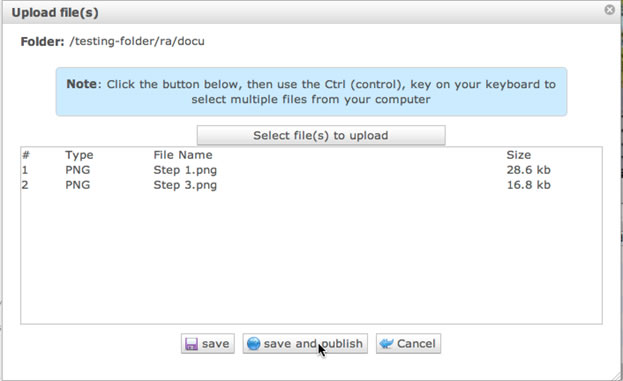Click the 28.6 kb size entry
623x381 pixels.
tap(528, 170)
